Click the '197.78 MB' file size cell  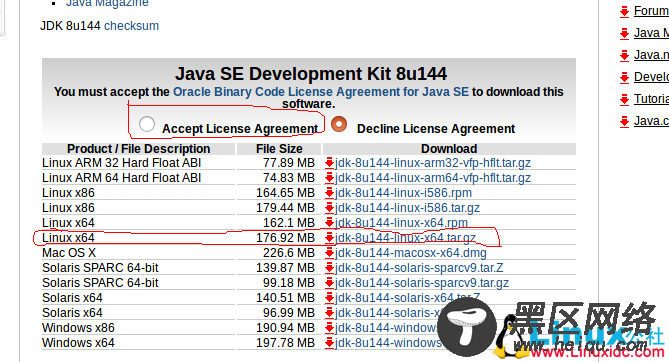click(x=285, y=343)
